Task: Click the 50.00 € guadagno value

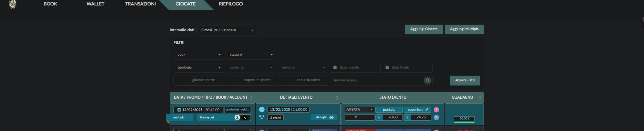Action: point(464,119)
